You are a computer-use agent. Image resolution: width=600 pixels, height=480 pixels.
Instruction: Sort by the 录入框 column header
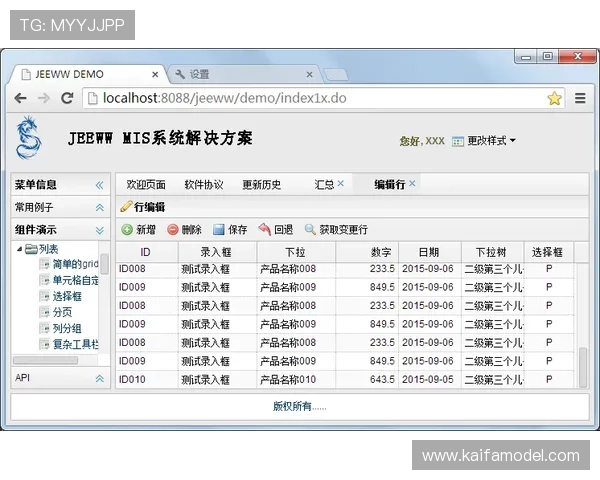pyautogui.click(x=217, y=252)
